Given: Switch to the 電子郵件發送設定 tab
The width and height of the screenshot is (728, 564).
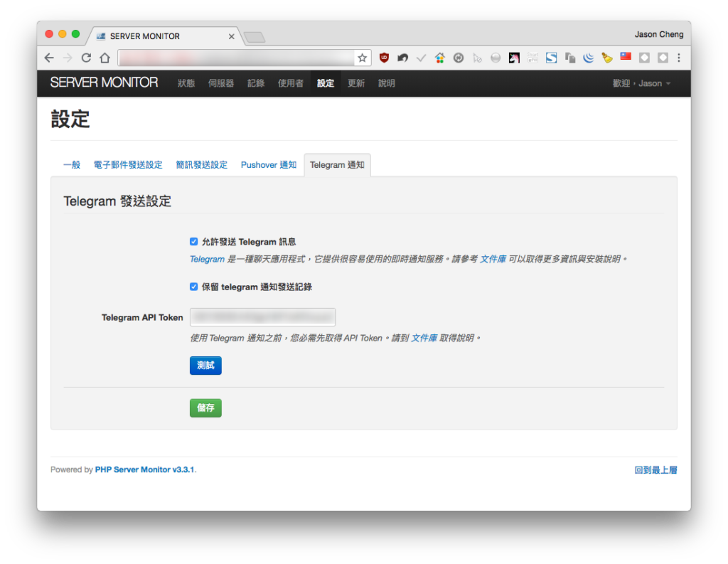Looking at the screenshot, I should [x=128, y=165].
